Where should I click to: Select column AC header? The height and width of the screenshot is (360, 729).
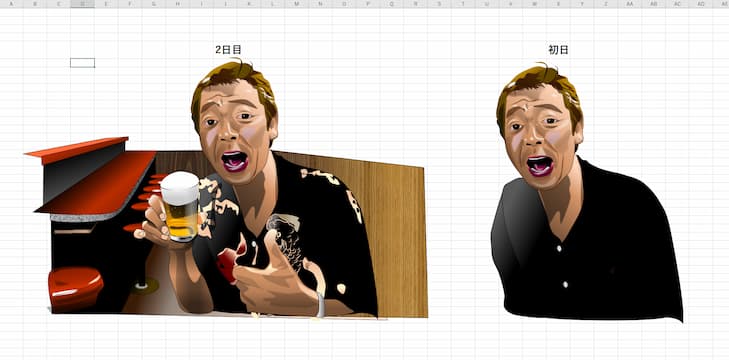[677, 4]
